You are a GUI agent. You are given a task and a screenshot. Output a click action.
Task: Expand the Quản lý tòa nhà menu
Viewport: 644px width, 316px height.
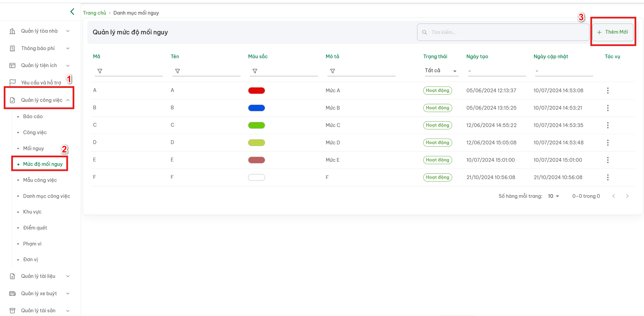[68, 31]
